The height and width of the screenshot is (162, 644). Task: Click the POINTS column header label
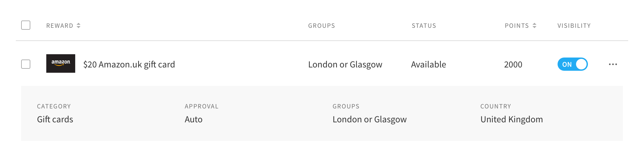point(517,26)
